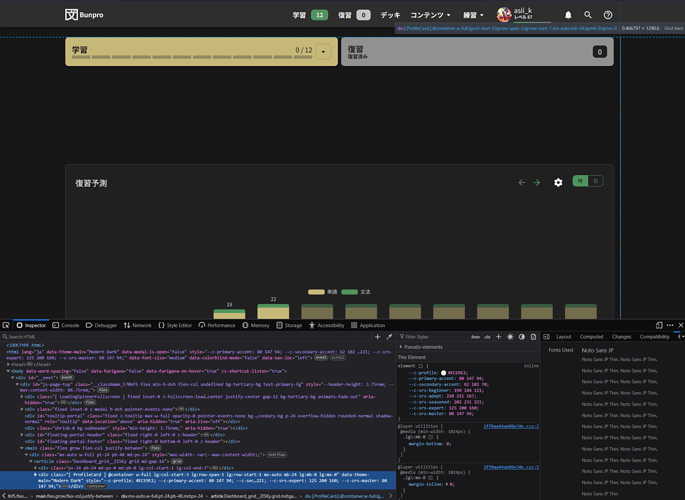This screenshot has width=685, height=500.
Task: Switch to the Debugger tab
Action: point(101,325)
